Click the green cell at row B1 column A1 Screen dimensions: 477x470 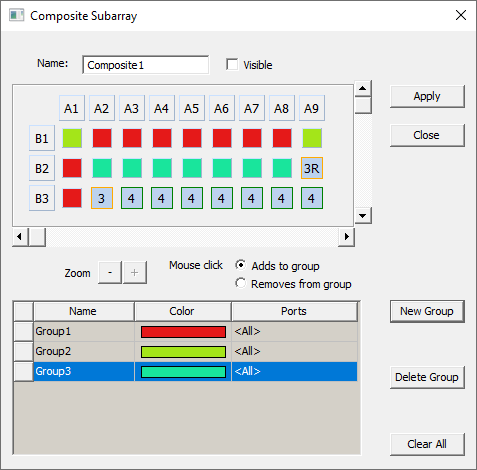tap(72, 138)
